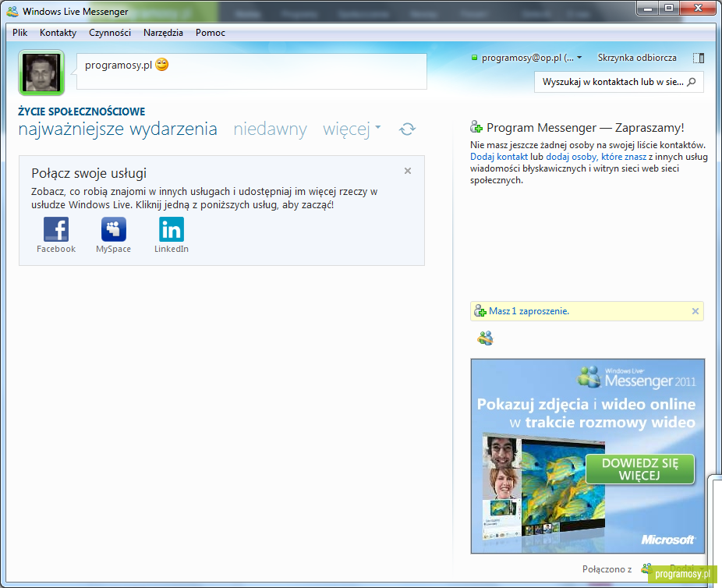
Task: Click the DOWIEDZ SIĘ WIĘCEJ button
Action: [x=640, y=469]
